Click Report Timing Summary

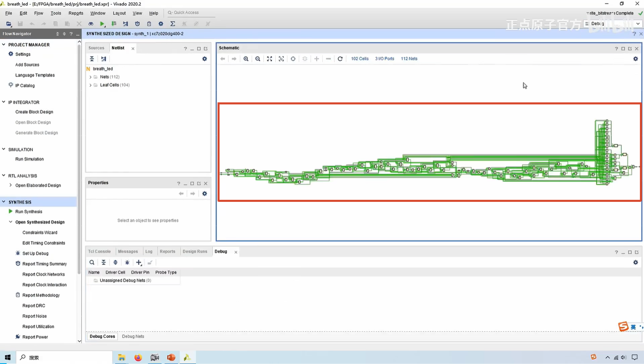(45, 264)
